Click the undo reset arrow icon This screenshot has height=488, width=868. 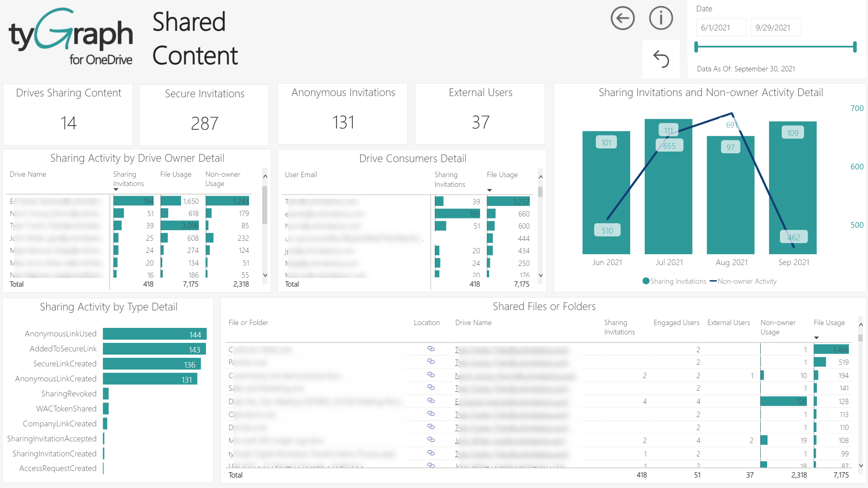pos(661,59)
